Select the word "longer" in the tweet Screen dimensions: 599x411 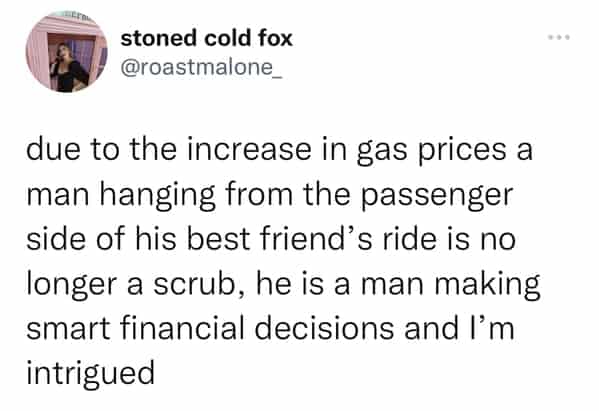[71, 285]
